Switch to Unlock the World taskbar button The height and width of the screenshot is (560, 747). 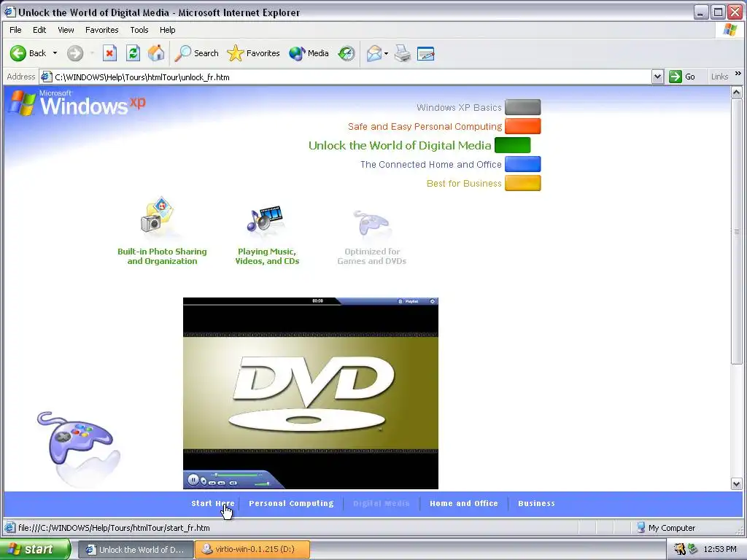coord(135,550)
